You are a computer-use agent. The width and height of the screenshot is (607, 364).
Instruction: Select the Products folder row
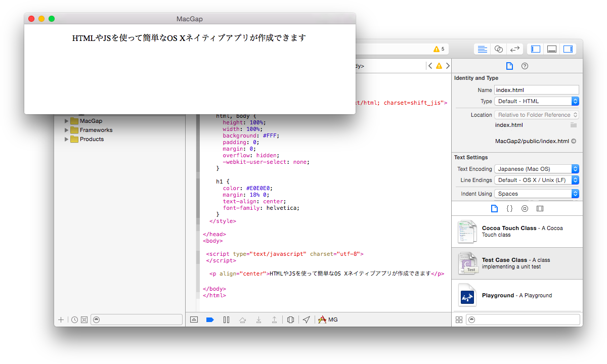[120, 139]
